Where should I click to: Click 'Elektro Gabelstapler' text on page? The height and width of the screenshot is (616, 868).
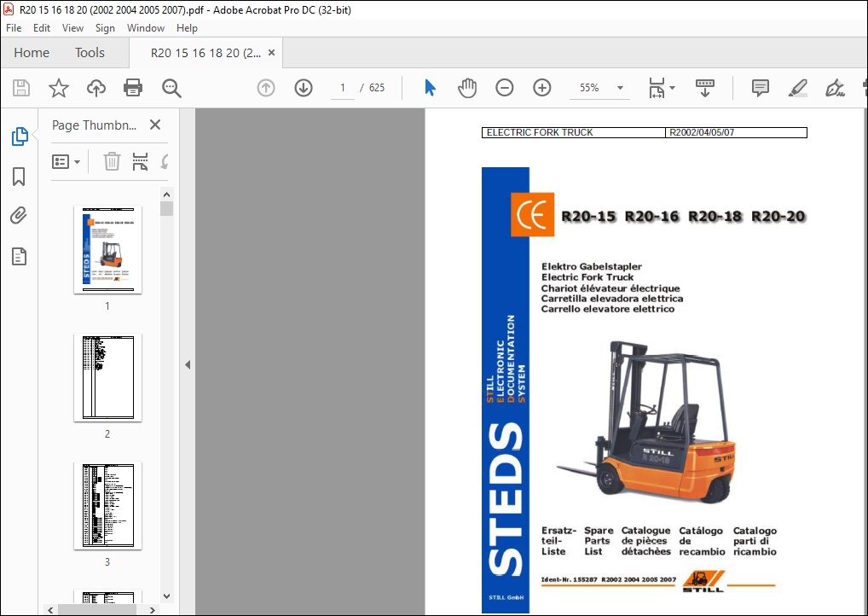point(591,266)
